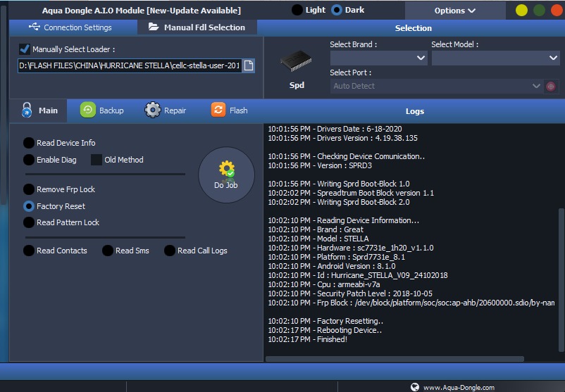Enable Manually Select Loader checkbox
The height and width of the screenshot is (392, 565).
[x=25, y=49]
